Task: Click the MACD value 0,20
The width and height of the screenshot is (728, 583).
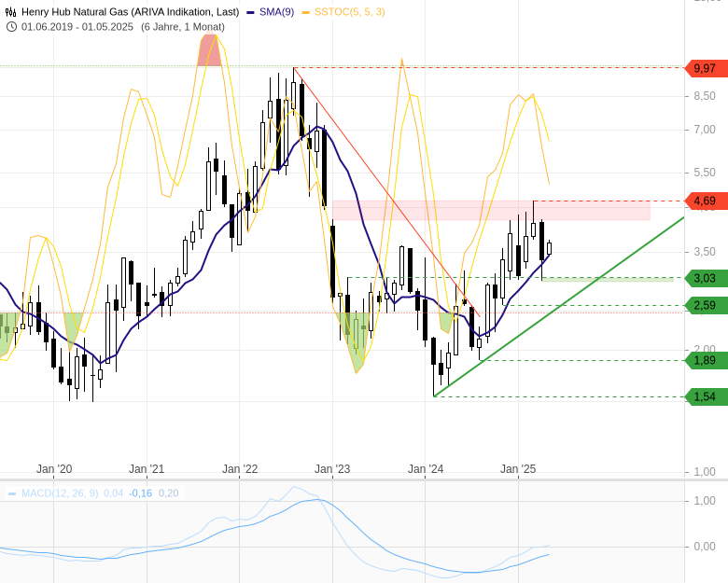Action: pyautogui.click(x=169, y=493)
